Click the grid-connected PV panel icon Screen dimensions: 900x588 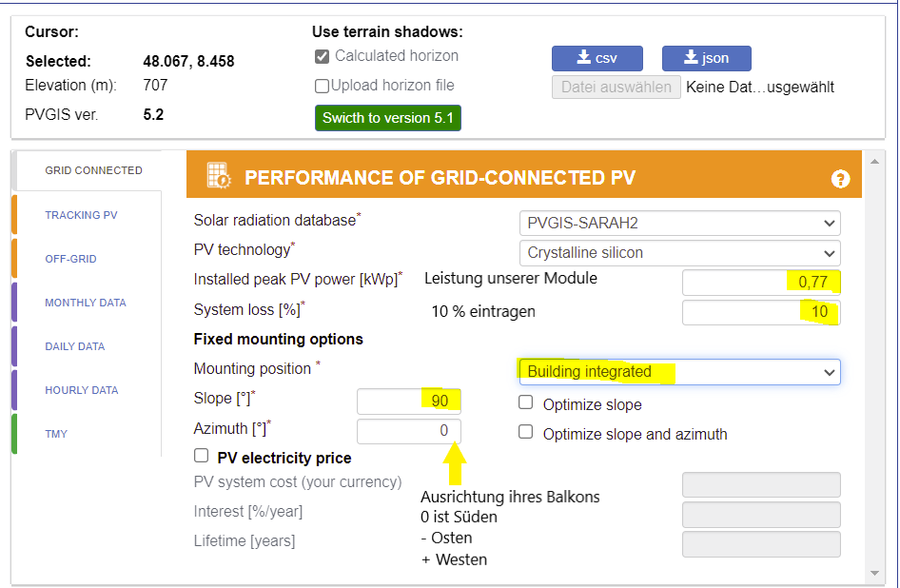[219, 176]
